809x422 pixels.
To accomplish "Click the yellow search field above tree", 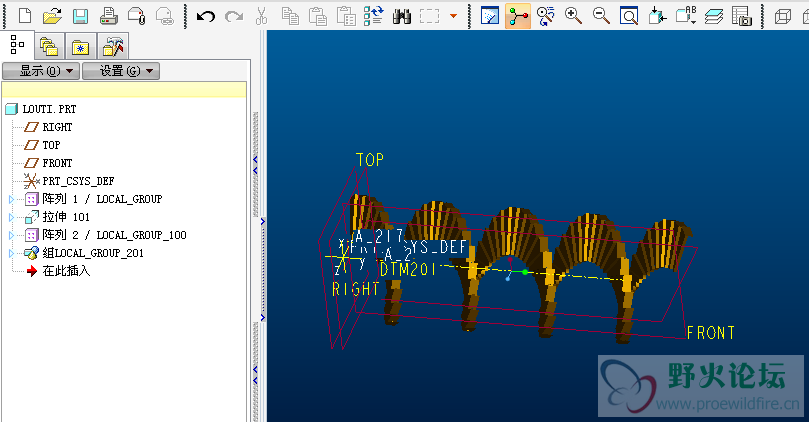I will 124,90.
